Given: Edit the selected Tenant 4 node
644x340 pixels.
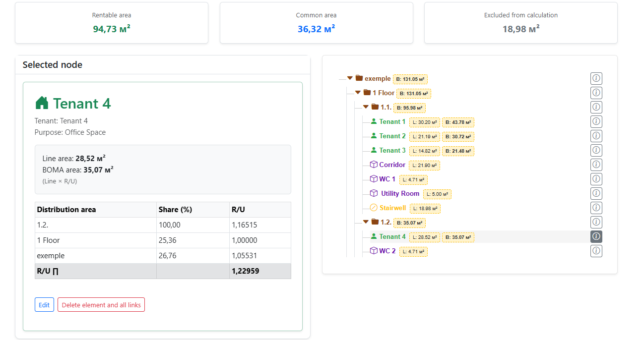Looking at the screenshot, I should point(44,305).
